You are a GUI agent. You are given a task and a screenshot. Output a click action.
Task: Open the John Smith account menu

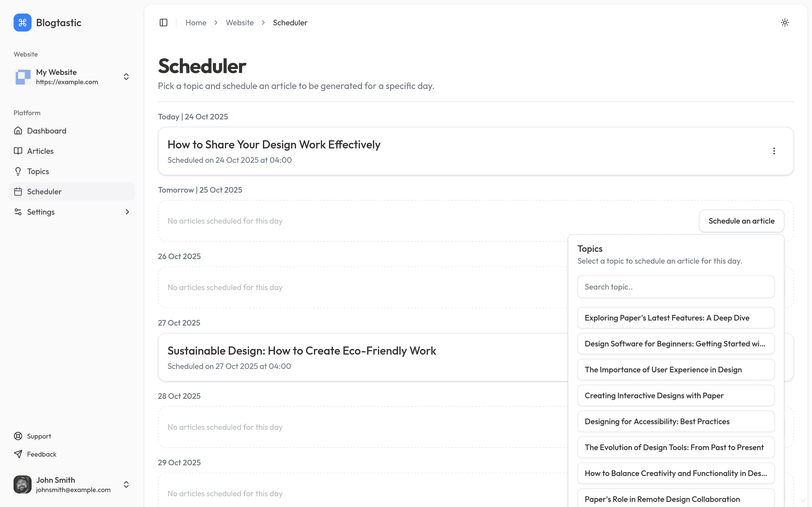click(x=126, y=484)
